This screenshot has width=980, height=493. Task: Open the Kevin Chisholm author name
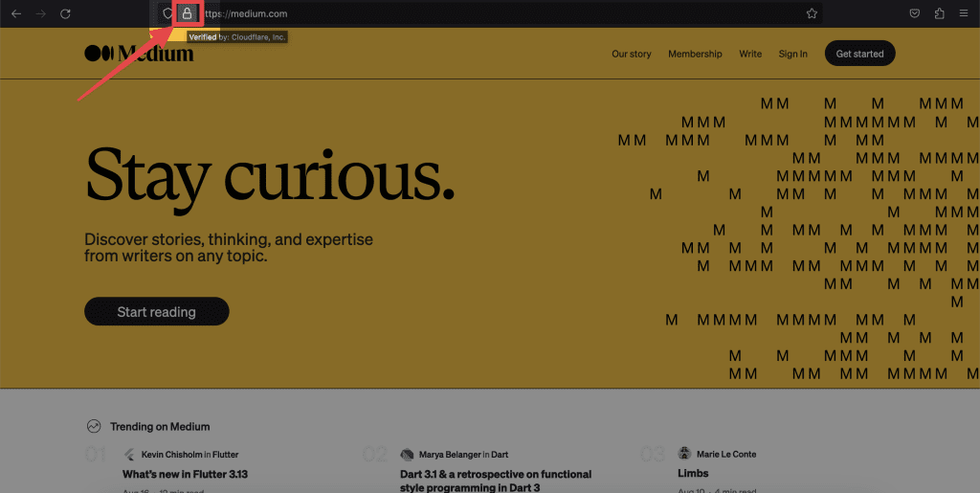tap(172, 455)
